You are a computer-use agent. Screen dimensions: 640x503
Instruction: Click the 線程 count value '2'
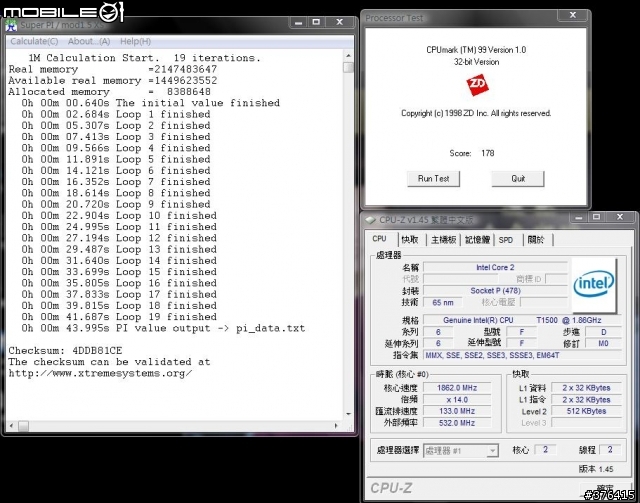tap(610, 450)
